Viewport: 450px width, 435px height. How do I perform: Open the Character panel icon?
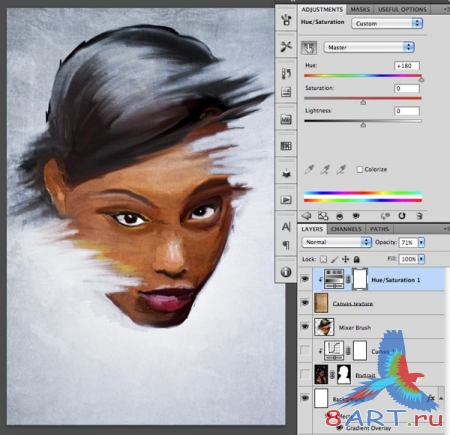286,227
